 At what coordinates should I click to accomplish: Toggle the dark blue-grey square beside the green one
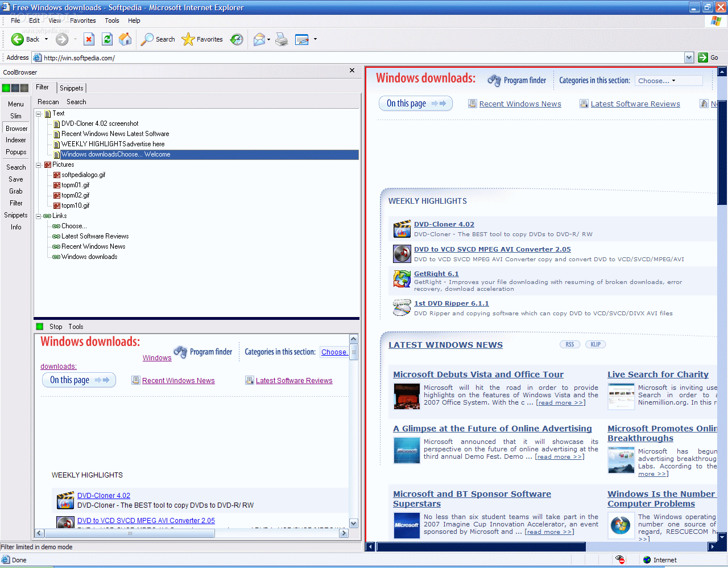15,88
